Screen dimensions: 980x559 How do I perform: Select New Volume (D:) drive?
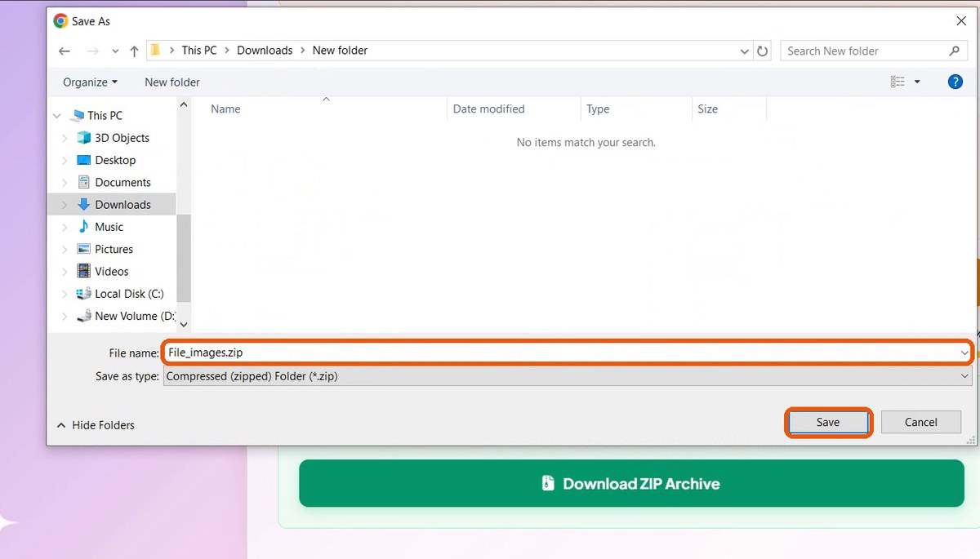pos(134,316)
